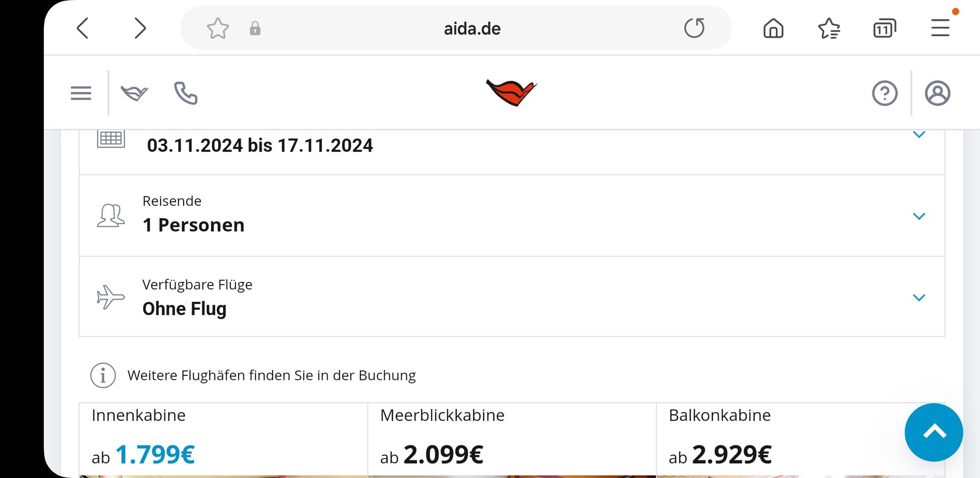Go forward with the browser forward arrow

[140, 28]
